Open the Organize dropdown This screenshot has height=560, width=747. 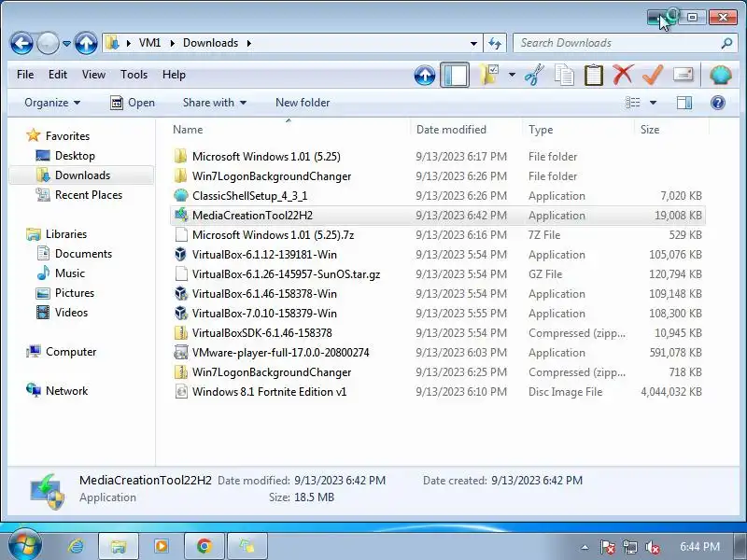click(x=52, y=103)
